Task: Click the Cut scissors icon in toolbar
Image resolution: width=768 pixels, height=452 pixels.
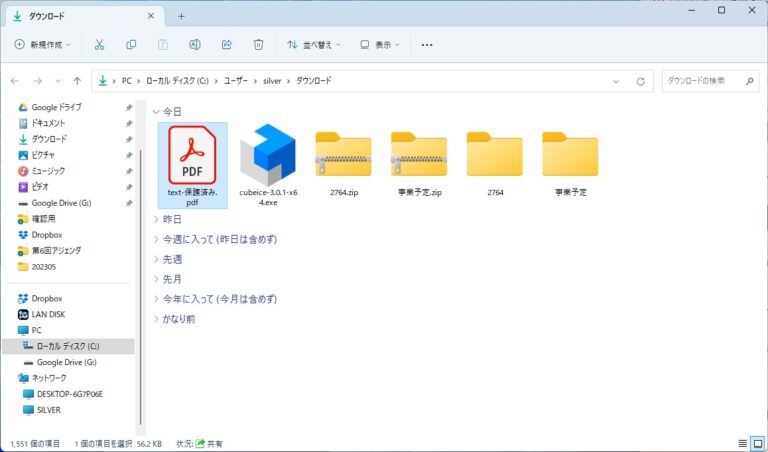Action: 99,44
